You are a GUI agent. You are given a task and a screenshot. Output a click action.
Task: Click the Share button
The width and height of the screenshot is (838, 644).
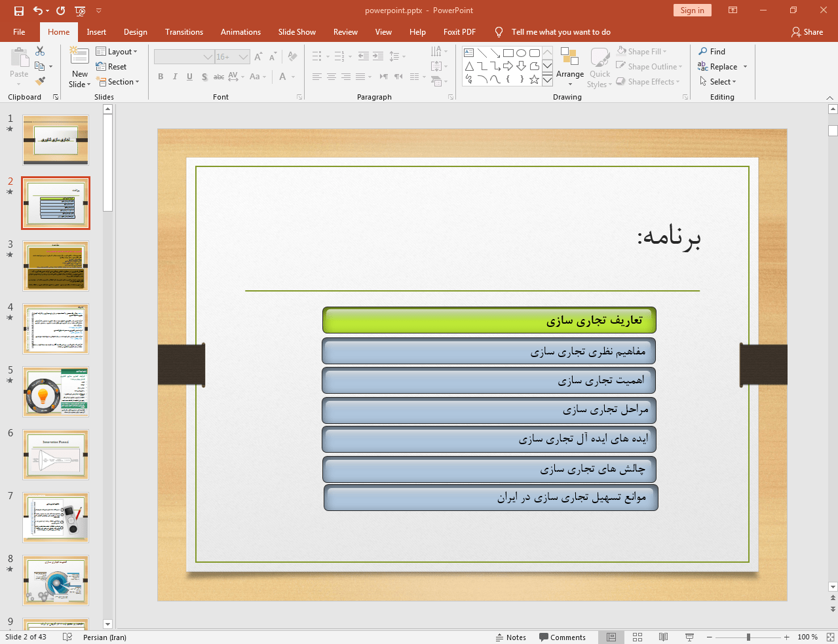807,32
